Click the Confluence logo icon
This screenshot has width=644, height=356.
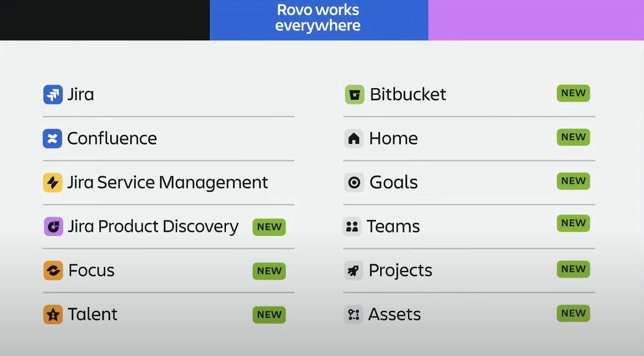(52, 139)
